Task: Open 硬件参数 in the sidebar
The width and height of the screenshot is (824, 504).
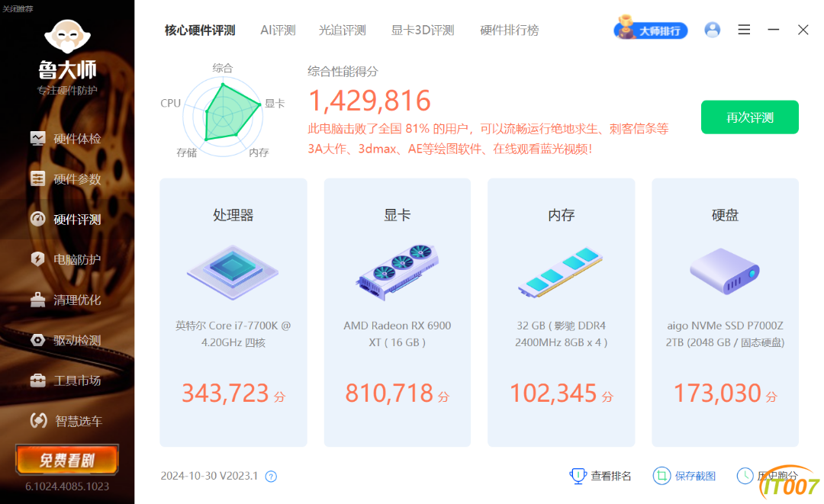Action: click(66, 179)
